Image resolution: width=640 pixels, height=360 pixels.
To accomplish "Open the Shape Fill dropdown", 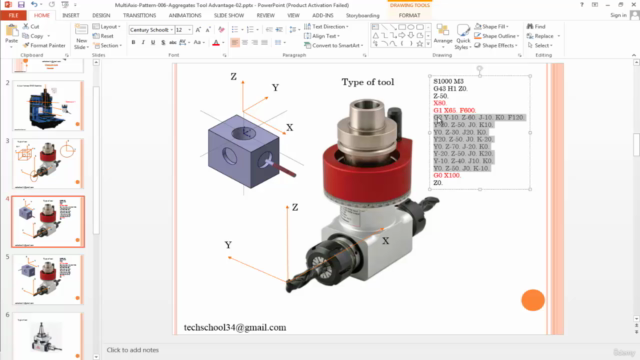I will pos(491,27).
